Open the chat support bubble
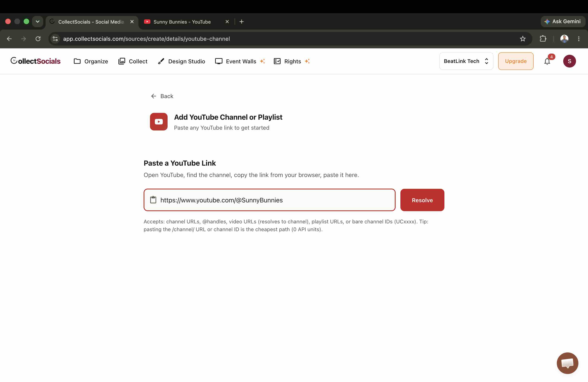 [567, 363]
